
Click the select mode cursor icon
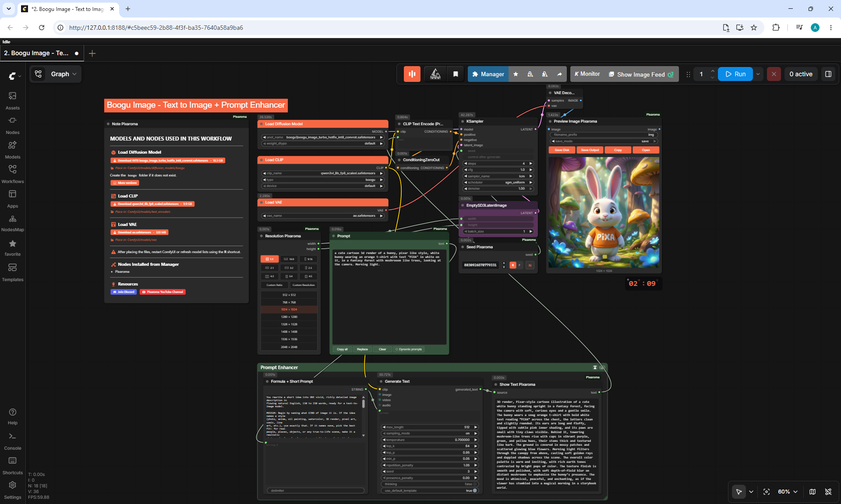739,492
